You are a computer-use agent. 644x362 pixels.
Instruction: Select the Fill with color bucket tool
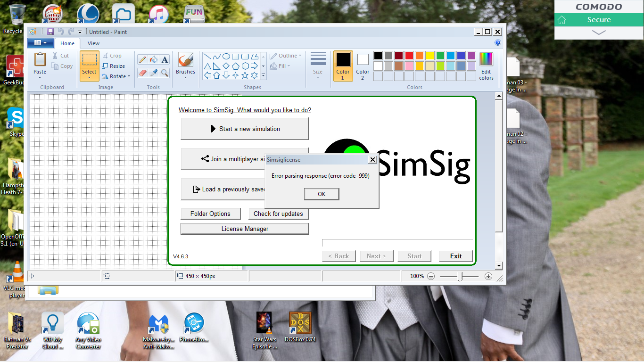[x=153, y=59]
